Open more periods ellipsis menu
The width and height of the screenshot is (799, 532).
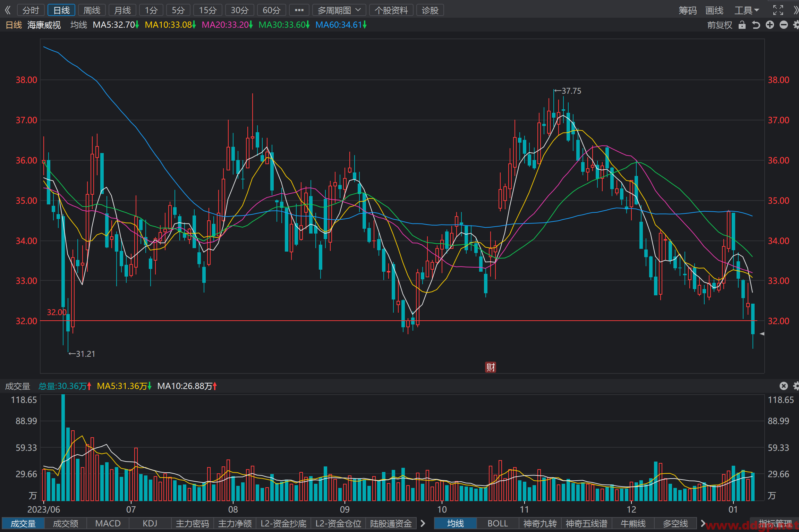click(x=299, y=10)
